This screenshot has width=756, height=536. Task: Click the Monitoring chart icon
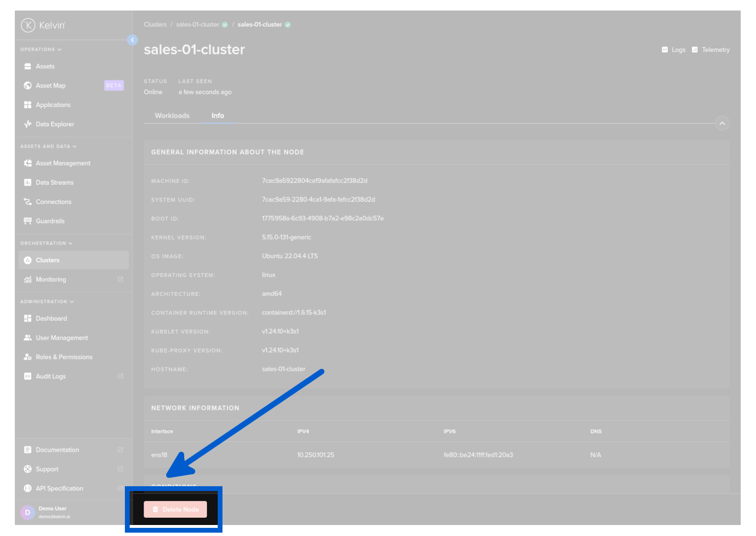click(x=28, y=279)
